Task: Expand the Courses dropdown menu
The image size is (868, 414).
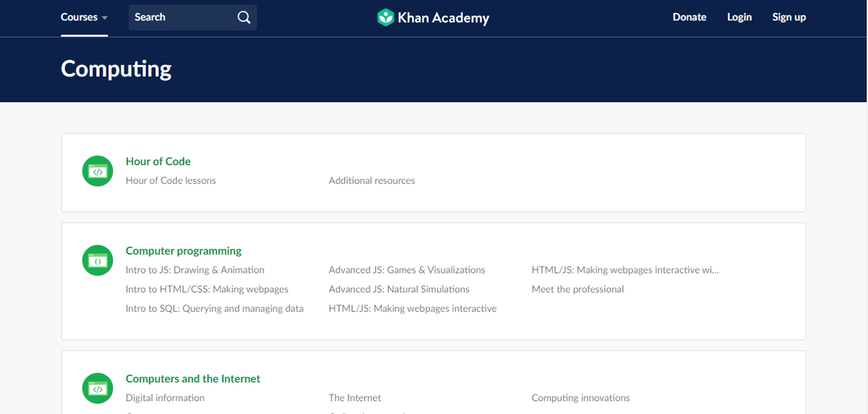Action: (x=84, y=17)
